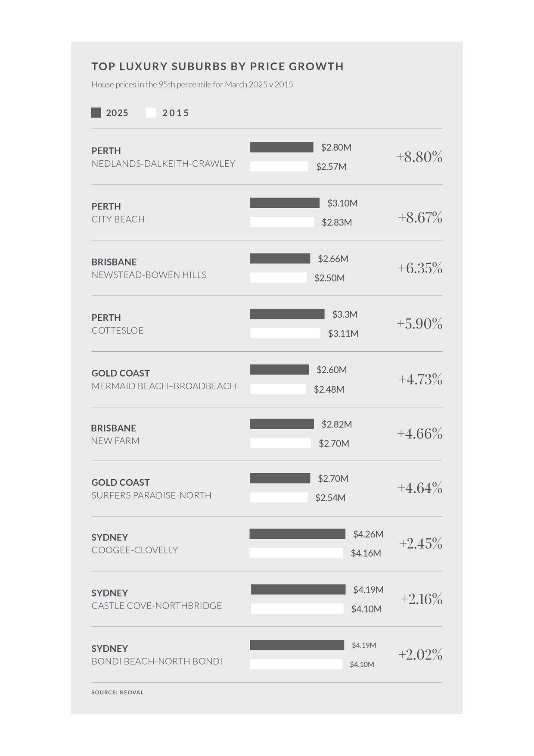The height and width of the screenshot is (756, 534).
Task: Select the Newstead-Bowen Hills suburb label
Action: pyautogui.click(x=149, y=275)
